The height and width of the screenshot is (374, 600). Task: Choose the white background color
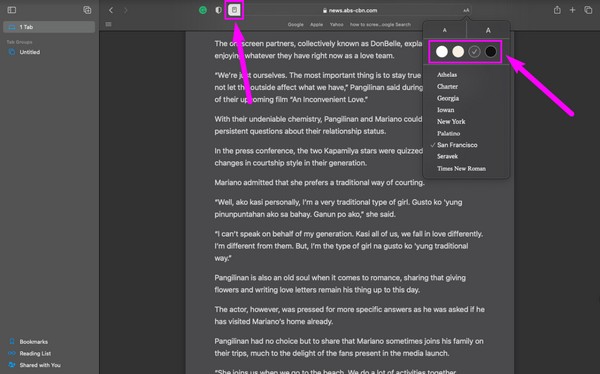(x=442, y=52)
